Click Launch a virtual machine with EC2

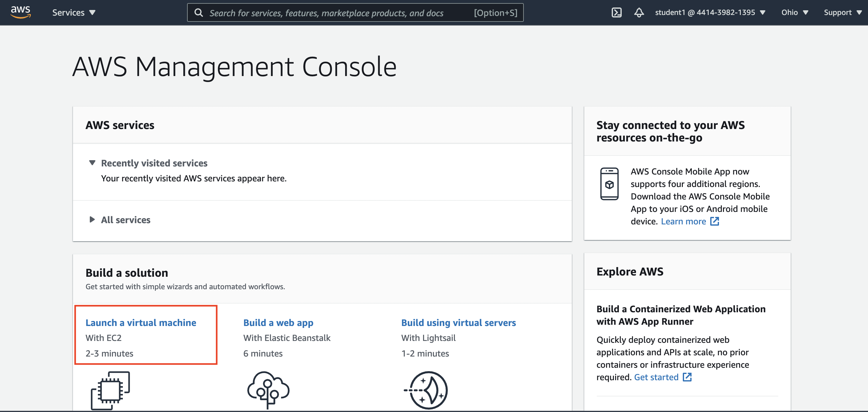[141, 323]
